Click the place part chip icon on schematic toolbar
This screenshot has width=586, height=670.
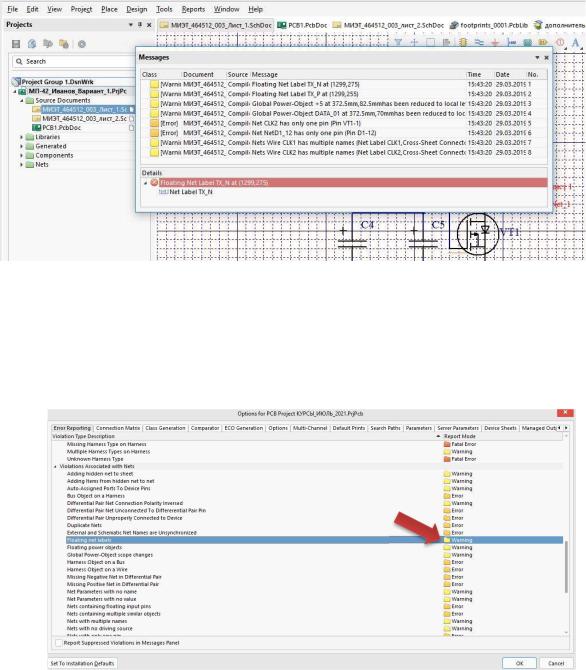pos(462,42)
